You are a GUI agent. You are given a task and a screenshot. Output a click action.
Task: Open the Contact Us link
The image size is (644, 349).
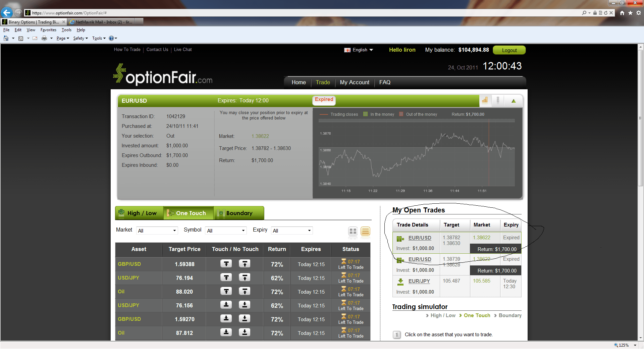click(x=157, y=50)
